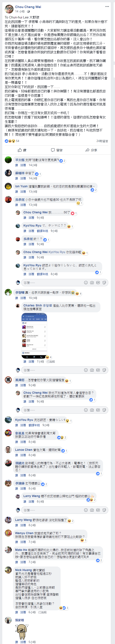The height and width of the screenshot is (644, 115).
Task: Open emoji picker in first reply box
Action: click(86, 283)
